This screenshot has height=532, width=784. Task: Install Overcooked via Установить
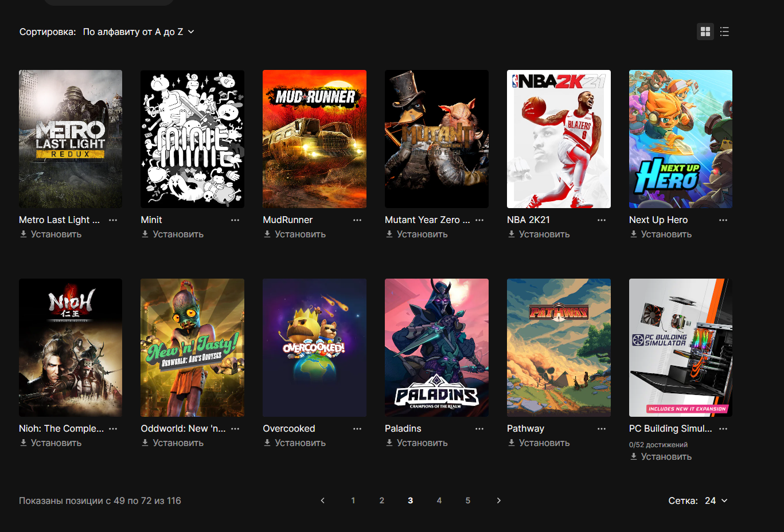(x=295, y=443)
